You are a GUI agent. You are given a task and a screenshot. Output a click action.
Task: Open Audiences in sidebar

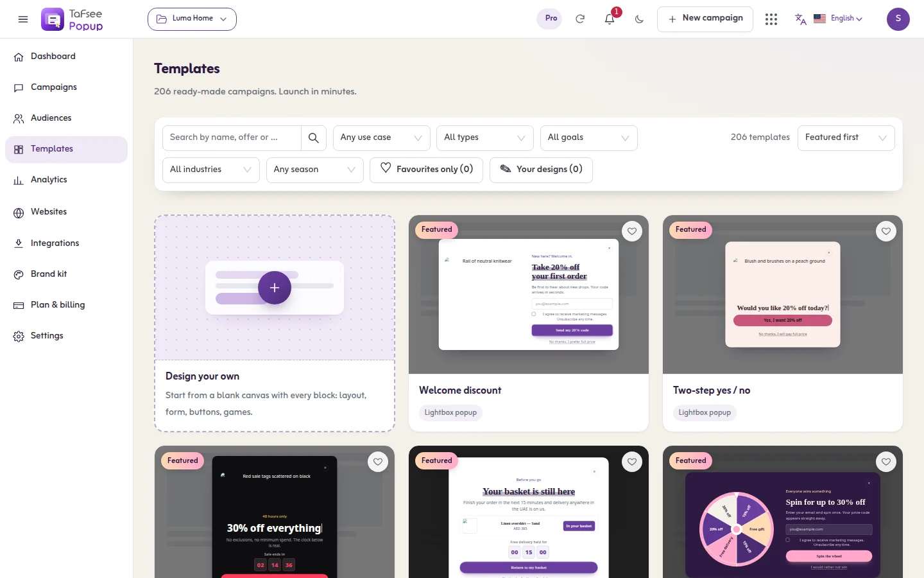pos(66,118)
